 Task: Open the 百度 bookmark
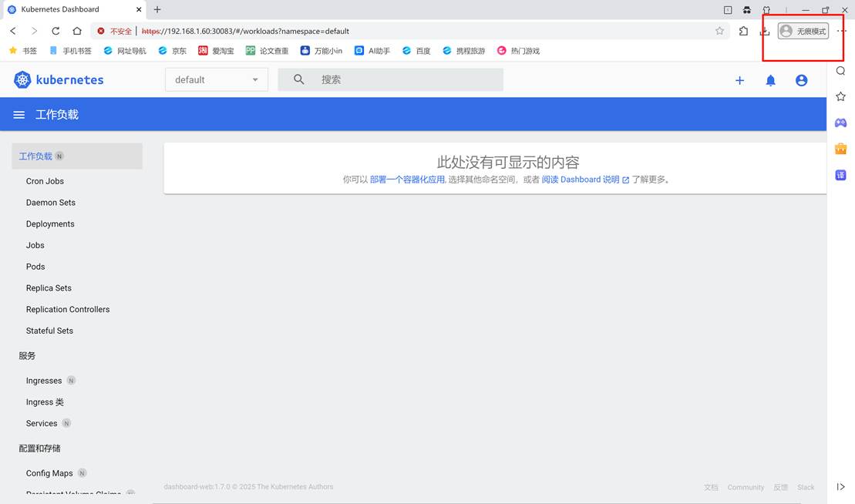pyautogui.click(x=416, y=51)
